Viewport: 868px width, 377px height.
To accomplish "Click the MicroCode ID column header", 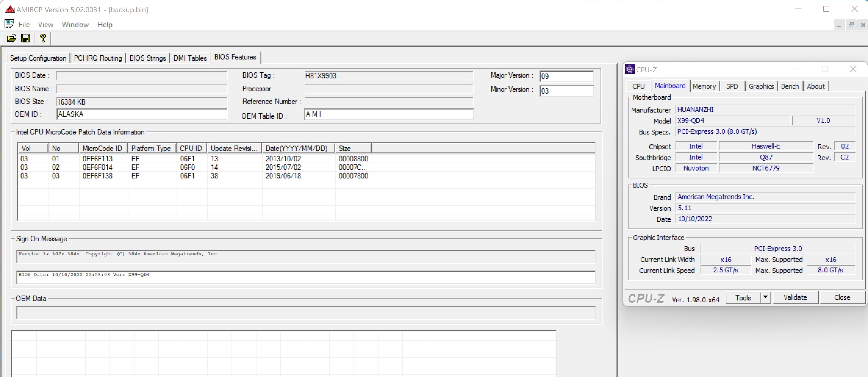I will (102, 148).
